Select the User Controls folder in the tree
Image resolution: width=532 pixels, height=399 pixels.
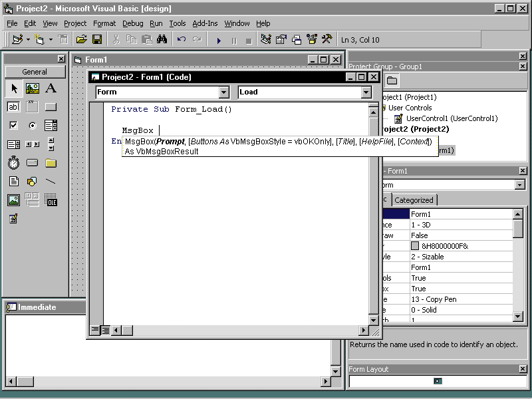tap(410, 108)
